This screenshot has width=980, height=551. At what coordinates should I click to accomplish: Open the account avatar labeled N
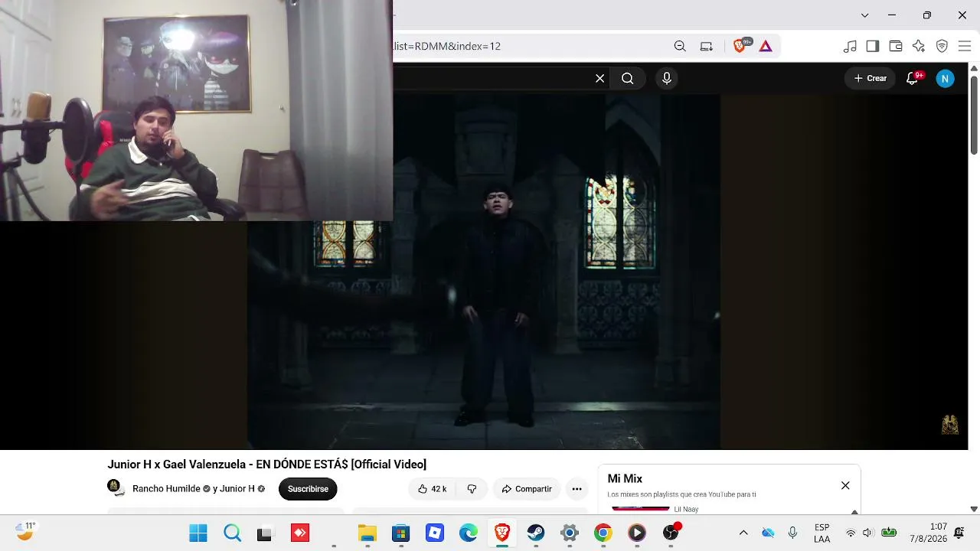coord(946,78)
